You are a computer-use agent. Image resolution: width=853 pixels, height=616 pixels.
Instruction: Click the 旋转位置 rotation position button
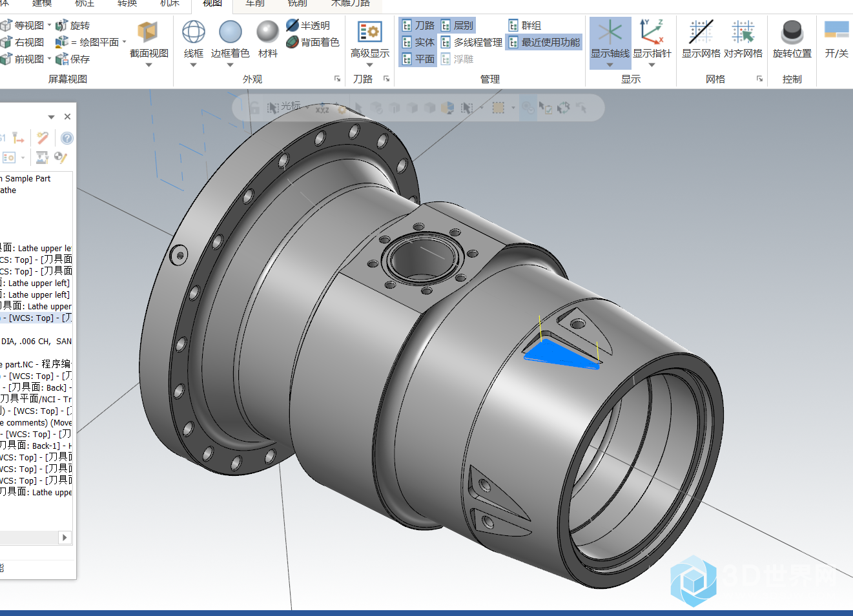(x=792, y=39)
